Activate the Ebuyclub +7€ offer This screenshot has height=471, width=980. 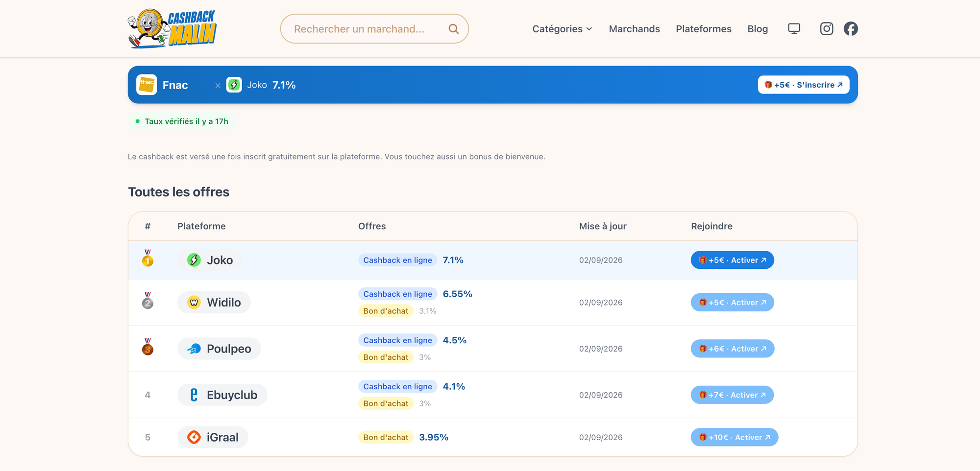(x=732, y=395)
